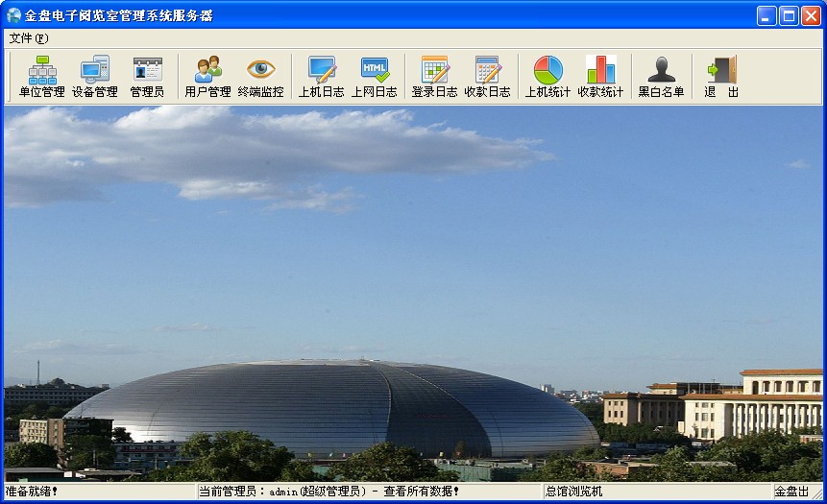Open 用户管理 user management
Screen dimensions: 827x504
207,77
